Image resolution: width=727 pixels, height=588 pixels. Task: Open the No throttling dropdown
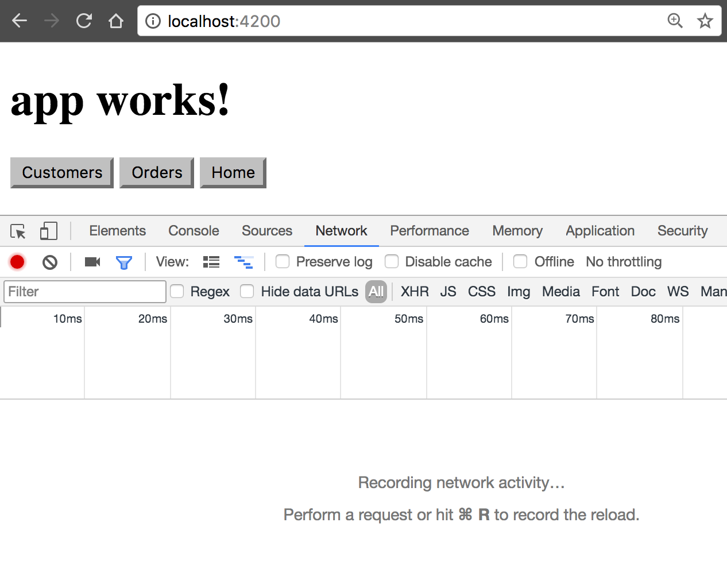pos(624,261)
